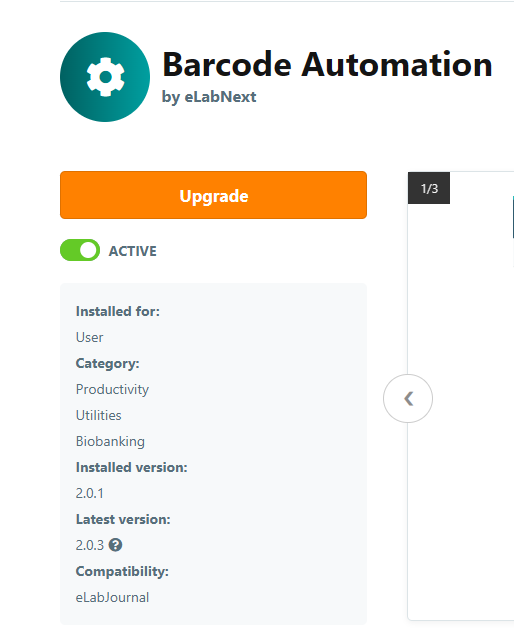Select the Biobanking category
514x634 pixels.
click(110, 441)
